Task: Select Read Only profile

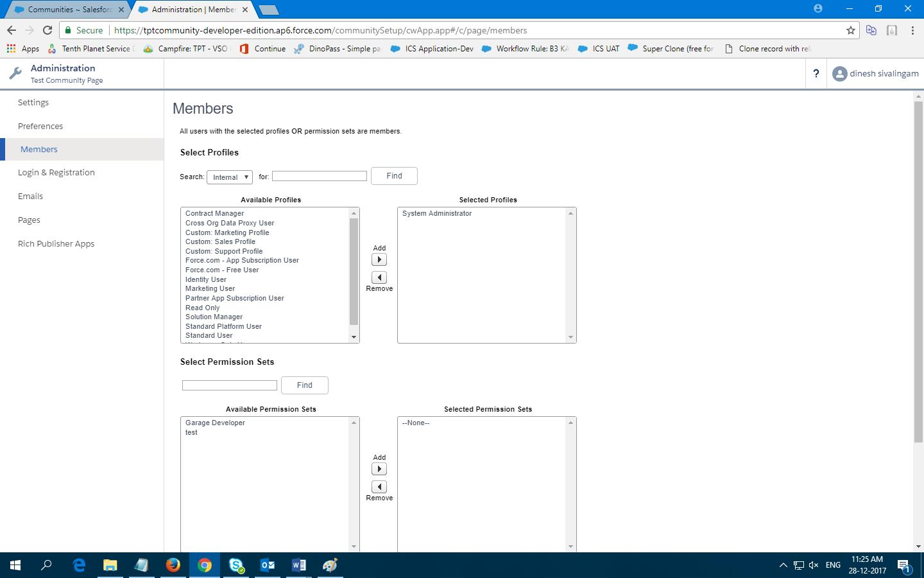Action: point(203,308)
